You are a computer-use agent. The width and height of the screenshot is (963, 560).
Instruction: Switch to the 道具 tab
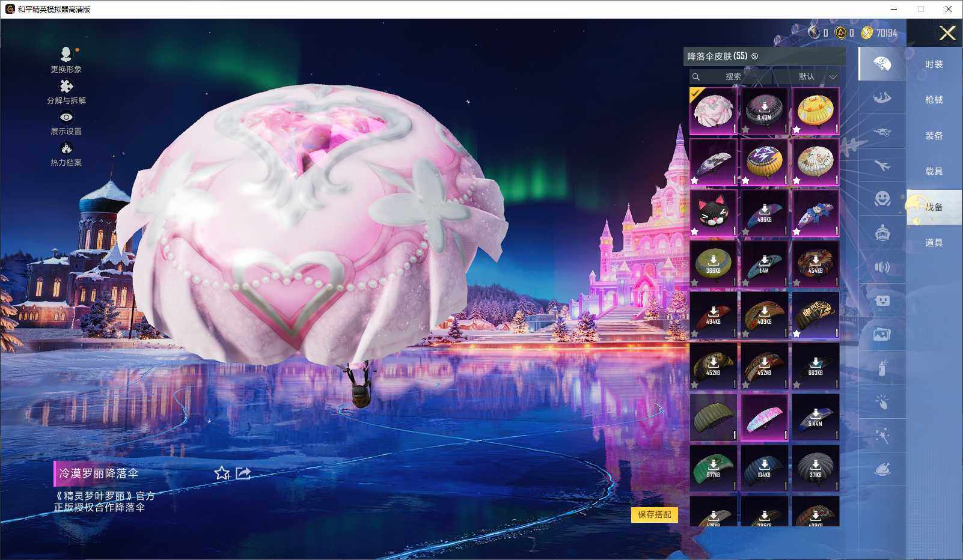934,243
